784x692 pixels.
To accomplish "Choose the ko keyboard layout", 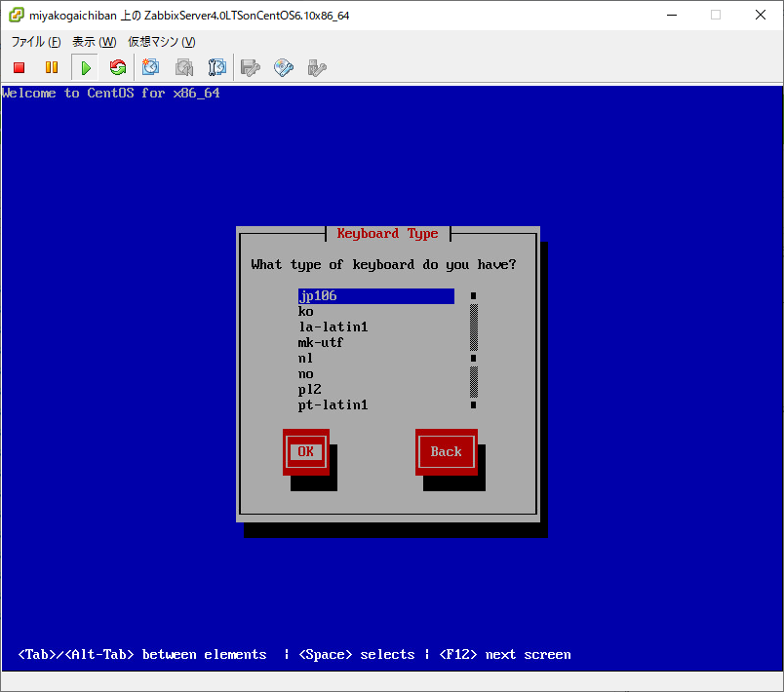I will (x=376, y=311).
